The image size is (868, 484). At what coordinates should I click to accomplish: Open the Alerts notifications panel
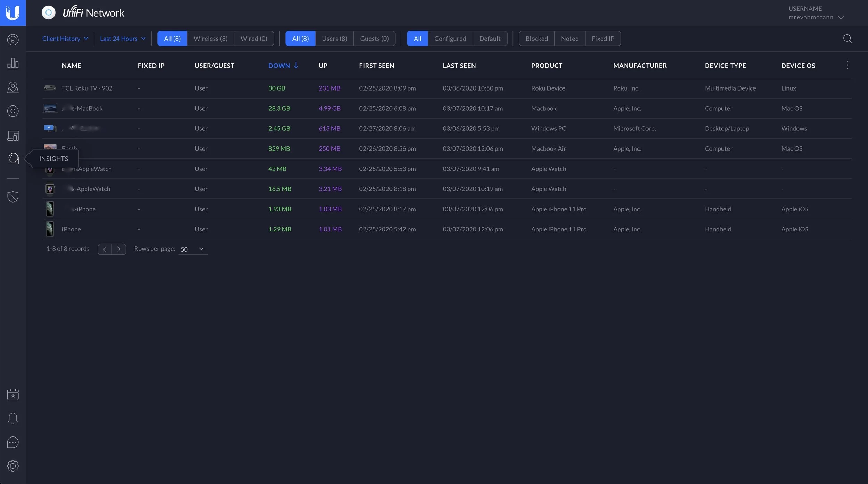coord(13,418)
